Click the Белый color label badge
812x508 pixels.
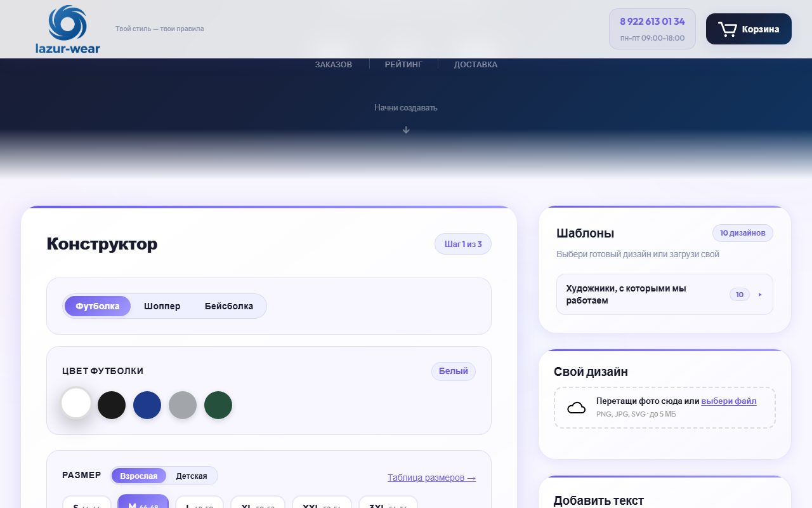454,371
